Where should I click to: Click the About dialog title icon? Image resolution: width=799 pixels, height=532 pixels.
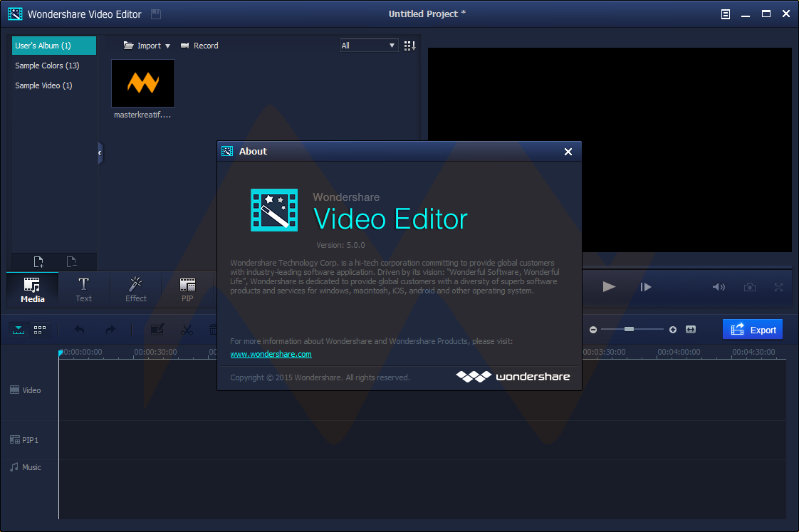click(227, 152)
